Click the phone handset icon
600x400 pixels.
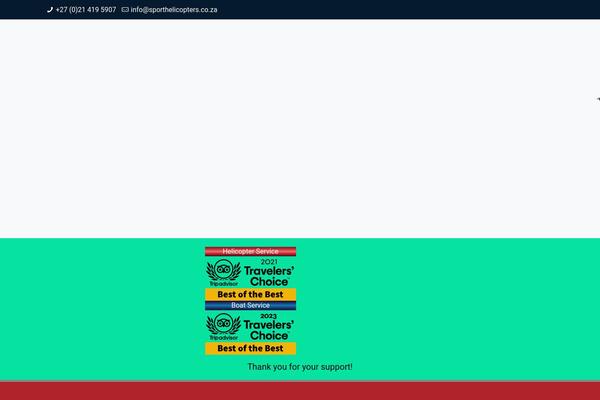(50, 10)
